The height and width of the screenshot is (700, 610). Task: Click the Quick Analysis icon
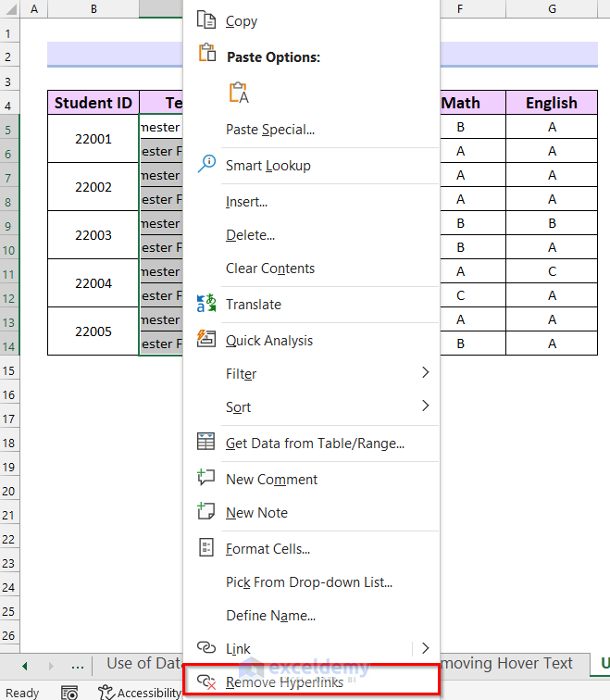(206, 340)
